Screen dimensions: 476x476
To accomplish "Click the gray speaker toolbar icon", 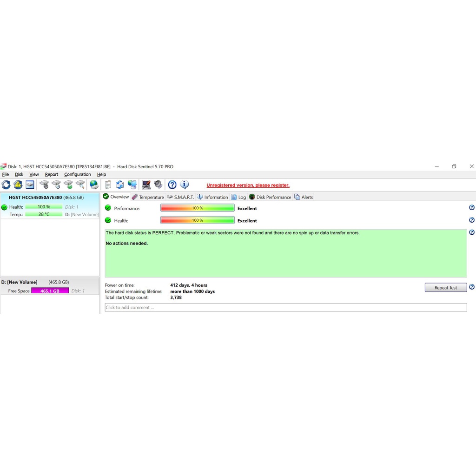I will [159, 185].
